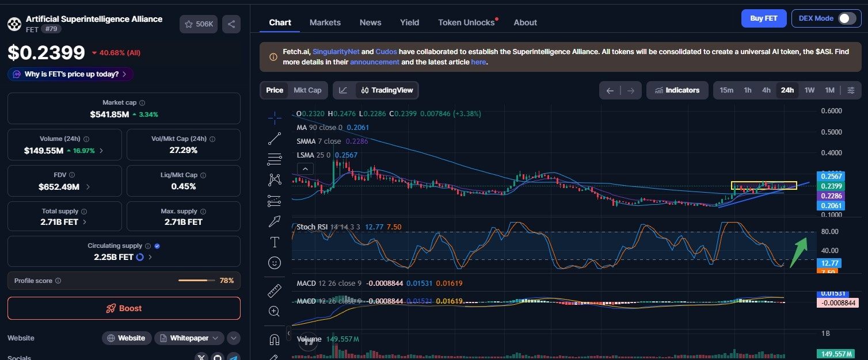Expand Total supply details chevron

click(x=85, y=222)
